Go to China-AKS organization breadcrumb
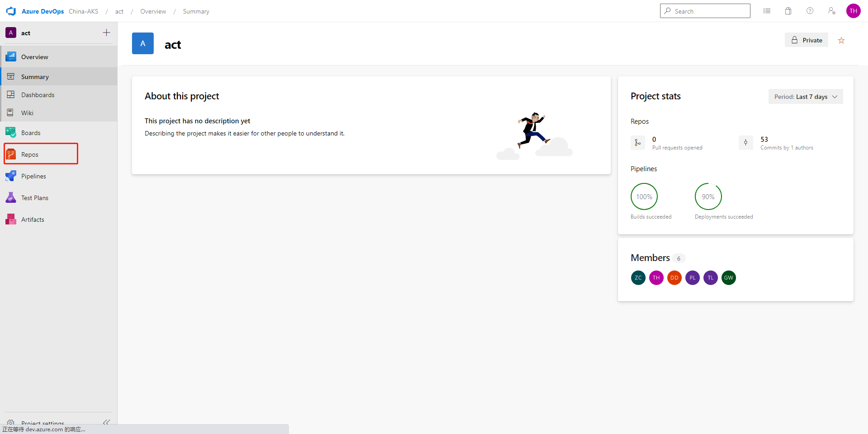Viewport: 868px width, 434px height. click(x=83, y=11)
